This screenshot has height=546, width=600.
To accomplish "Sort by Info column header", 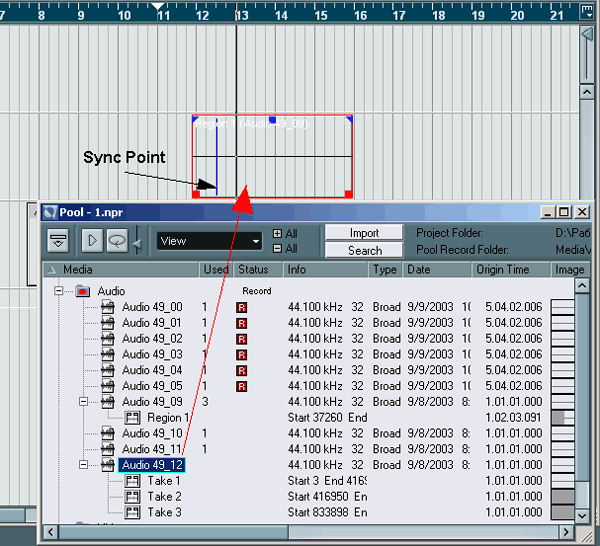I will point(326,270).
